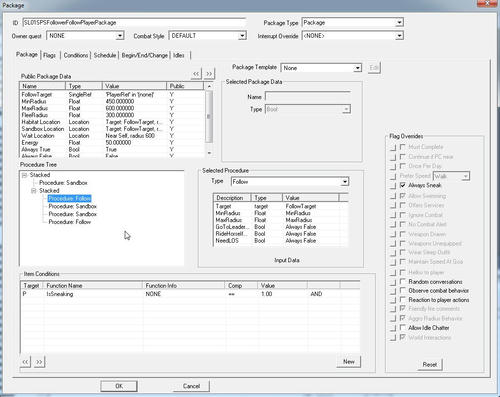Expand the Package Template dropdown
This screenshot has width=500, height=397.
point(357,68)
